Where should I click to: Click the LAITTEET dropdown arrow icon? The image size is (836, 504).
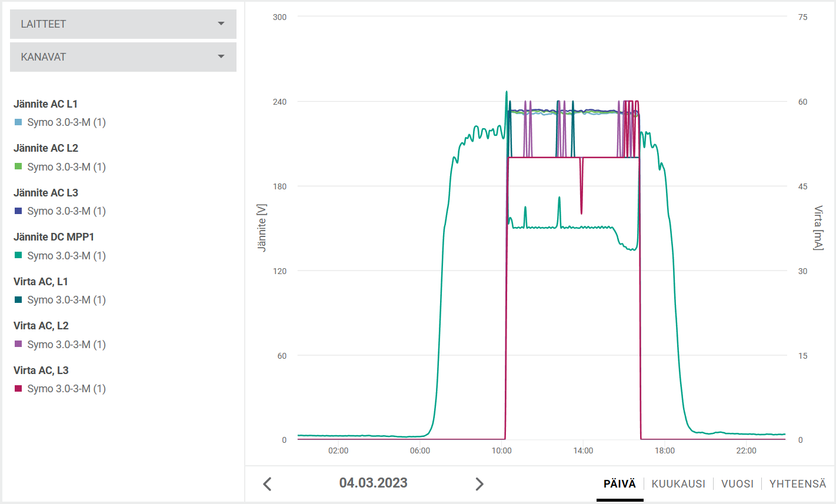(221, 24)
